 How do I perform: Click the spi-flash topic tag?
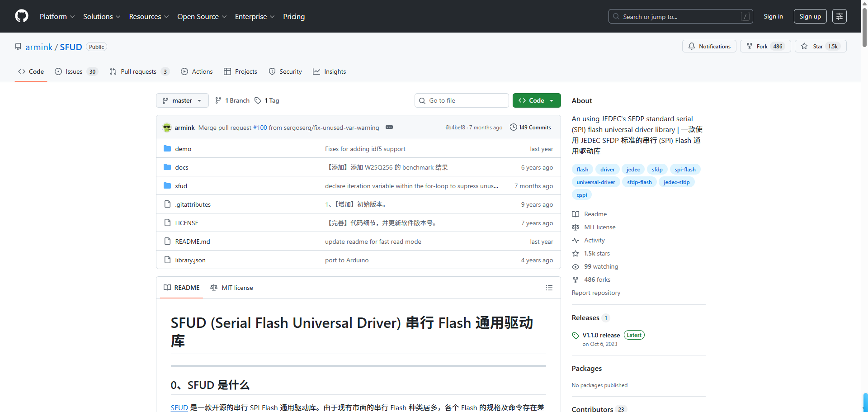coord(685,170)
